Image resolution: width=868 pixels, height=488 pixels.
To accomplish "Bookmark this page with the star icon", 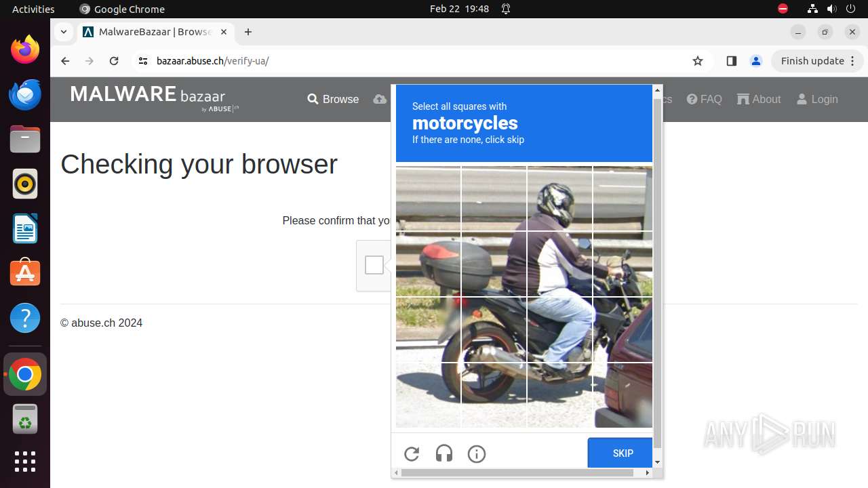I will point(698,61).
